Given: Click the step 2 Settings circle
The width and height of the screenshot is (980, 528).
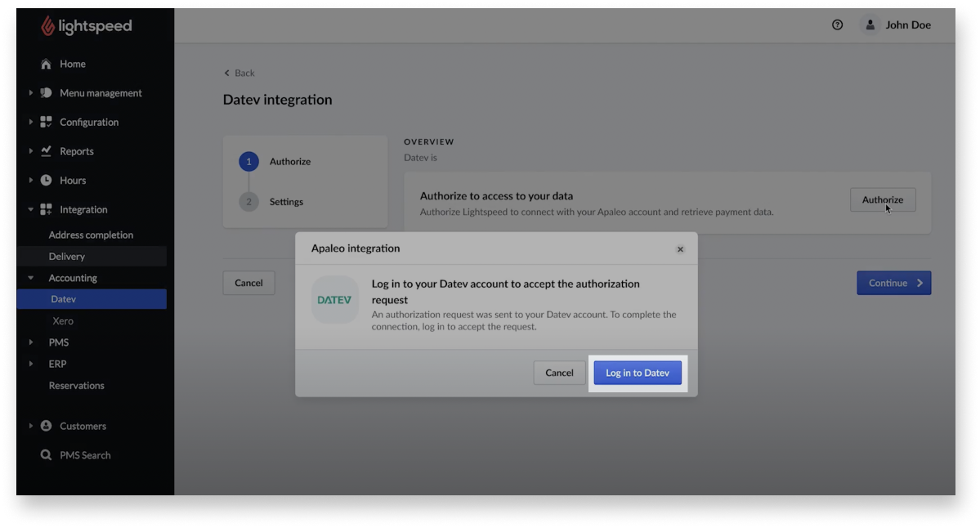Looking at the screenshot, I should coord(248,202).
